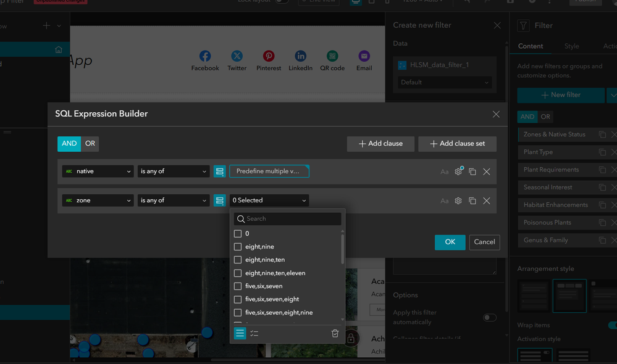Click the Email share icon
617x364 pixels.
point(364,56)
